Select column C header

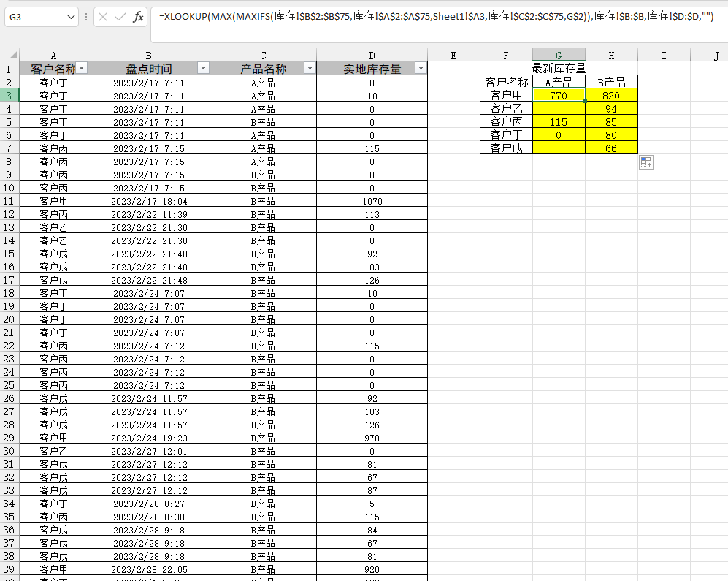(264, 56)
